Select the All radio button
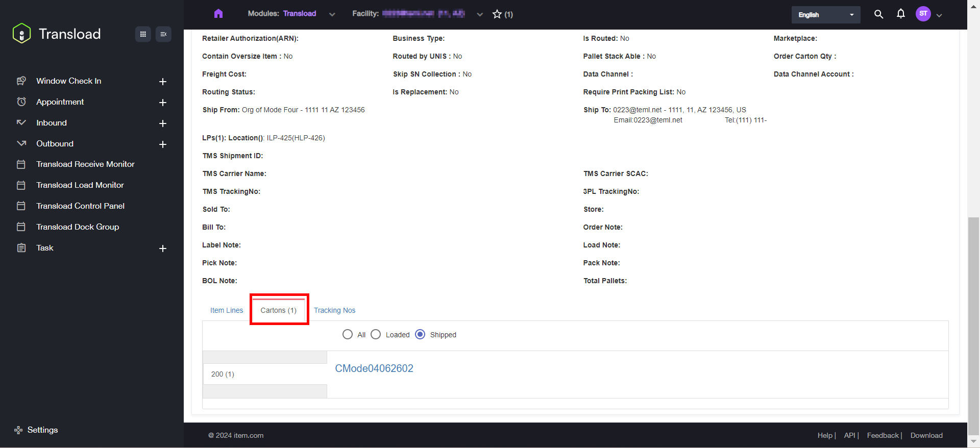 pyautogui.click(x=348, y=334)
